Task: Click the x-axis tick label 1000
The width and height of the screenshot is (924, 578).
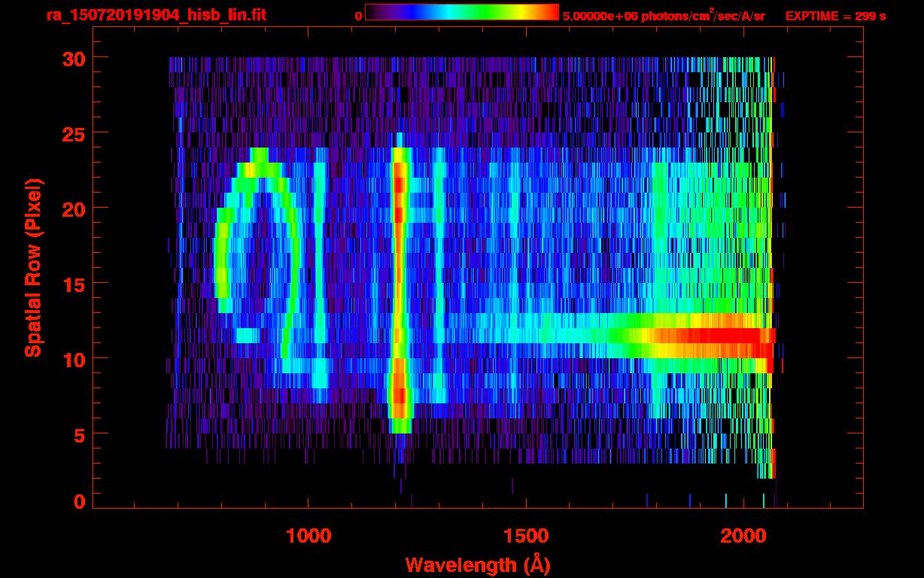Action: point(309,536)
